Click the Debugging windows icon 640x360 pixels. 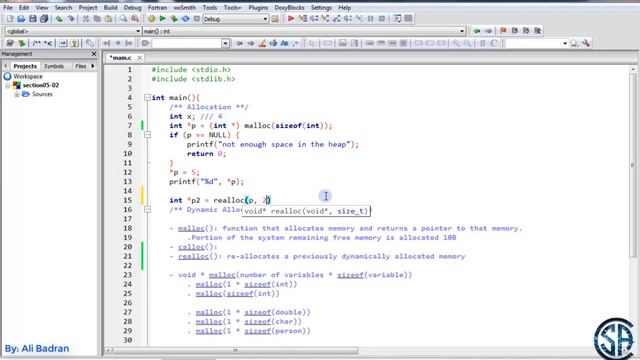[397, 19]
